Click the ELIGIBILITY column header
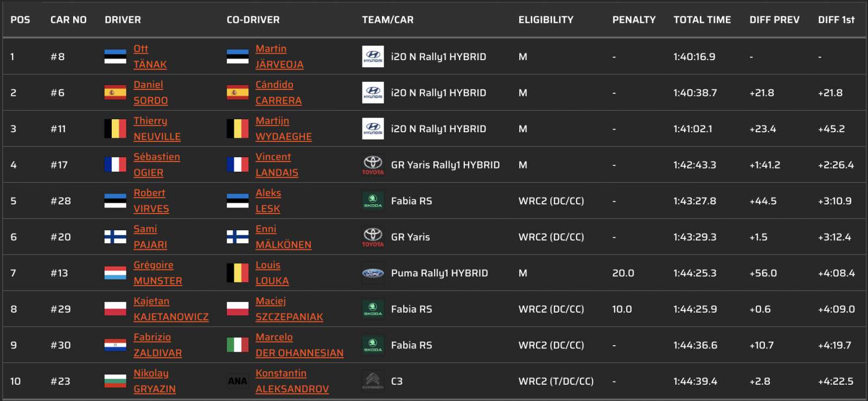This screenshot has width=868, height=401. [546, 20]
